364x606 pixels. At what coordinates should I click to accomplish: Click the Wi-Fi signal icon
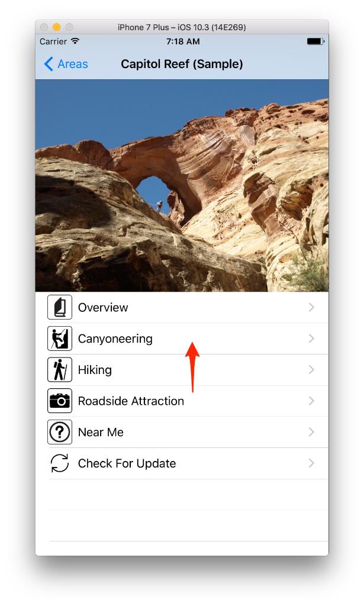click(75, 41)
